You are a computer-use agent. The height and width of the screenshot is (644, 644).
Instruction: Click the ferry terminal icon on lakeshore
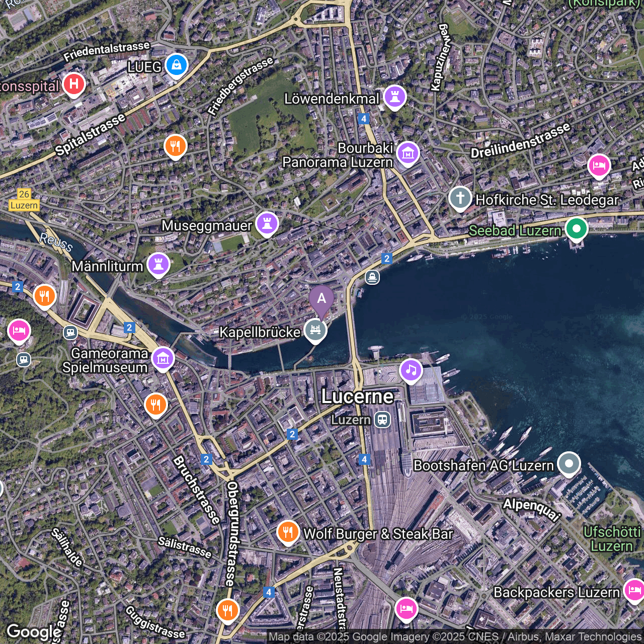click(372, 277)
